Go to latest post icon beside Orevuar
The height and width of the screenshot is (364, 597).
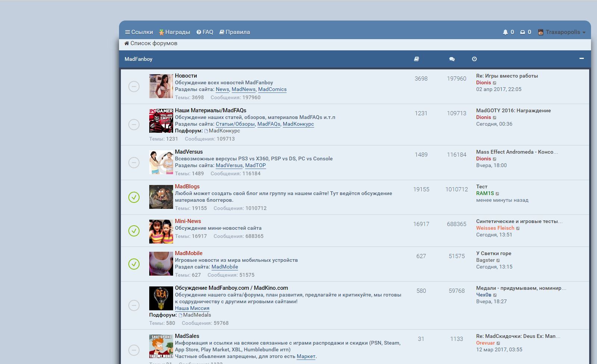[498, 343]
